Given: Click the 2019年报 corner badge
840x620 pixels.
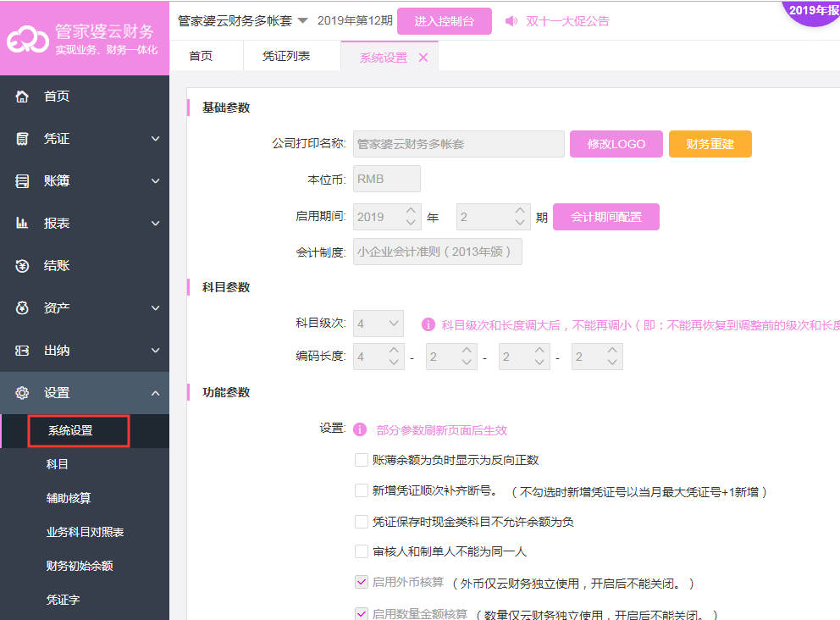Looking at the screenshot, I should point(813,12).
